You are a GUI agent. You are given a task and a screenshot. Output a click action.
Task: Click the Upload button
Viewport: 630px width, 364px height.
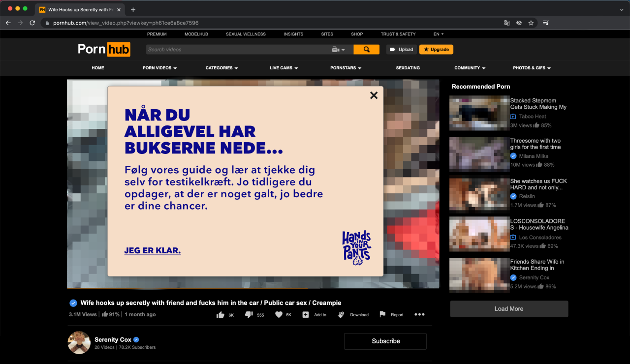pos(402,50)
